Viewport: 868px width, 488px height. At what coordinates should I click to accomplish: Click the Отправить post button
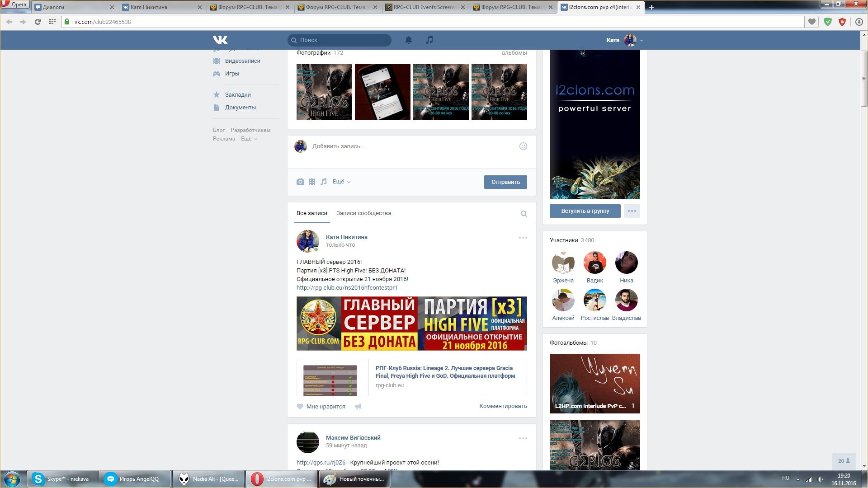(505, 182)
